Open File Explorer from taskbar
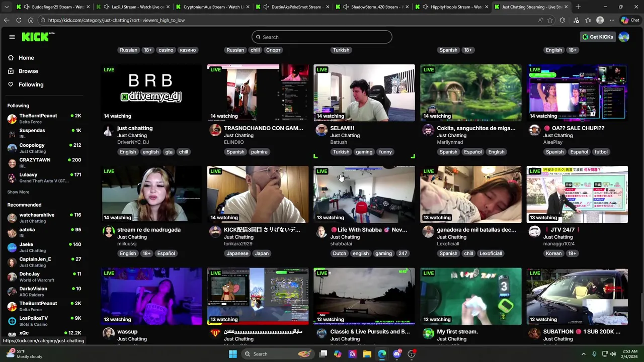Screen dimensions: 644x362 click(367, 354)
